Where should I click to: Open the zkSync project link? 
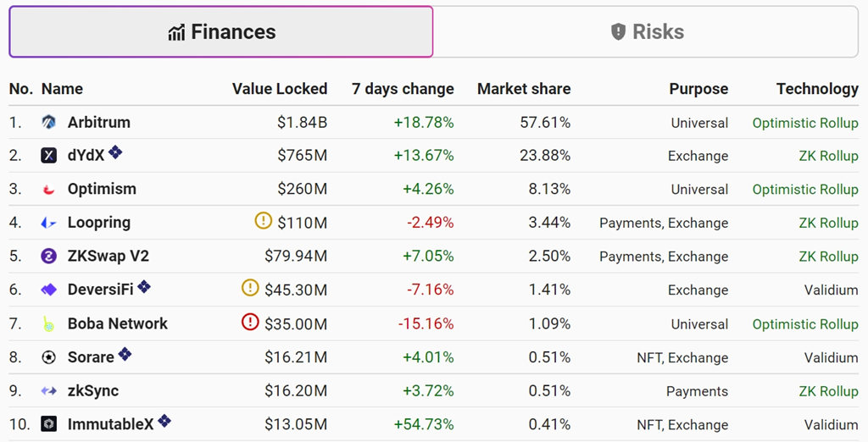click(93, 390)
